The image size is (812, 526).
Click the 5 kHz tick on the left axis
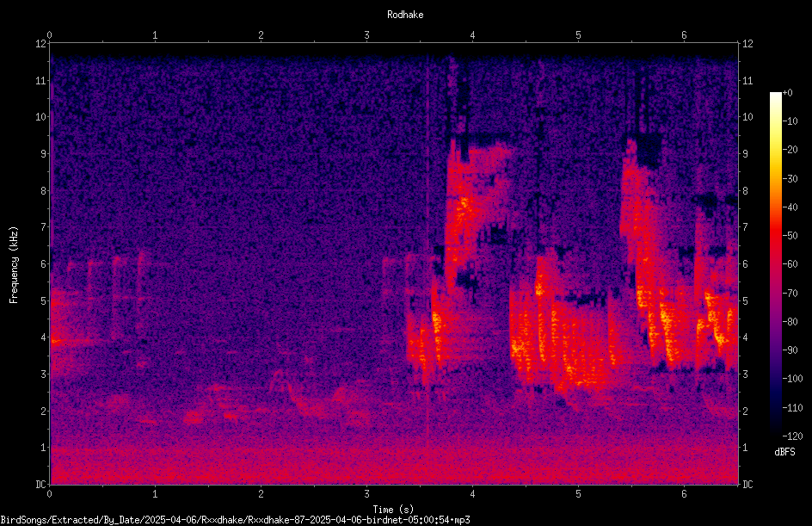[44, 300]
